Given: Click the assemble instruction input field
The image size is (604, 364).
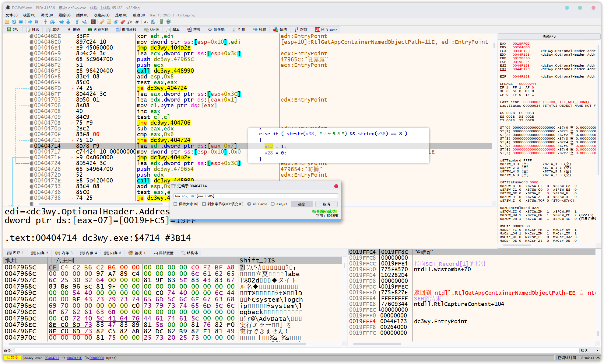Looking at the screenshot, I should point(255,196).
